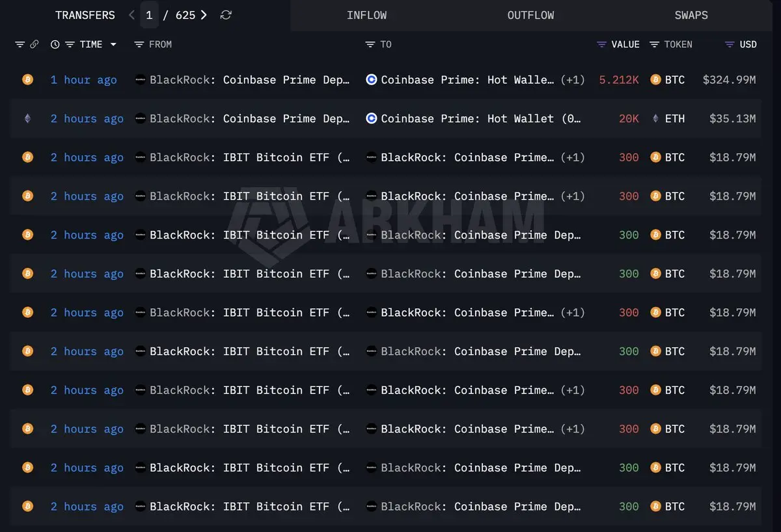Edit the page number field showing 1
781x532 pixels.
click(x=149, y=15)
